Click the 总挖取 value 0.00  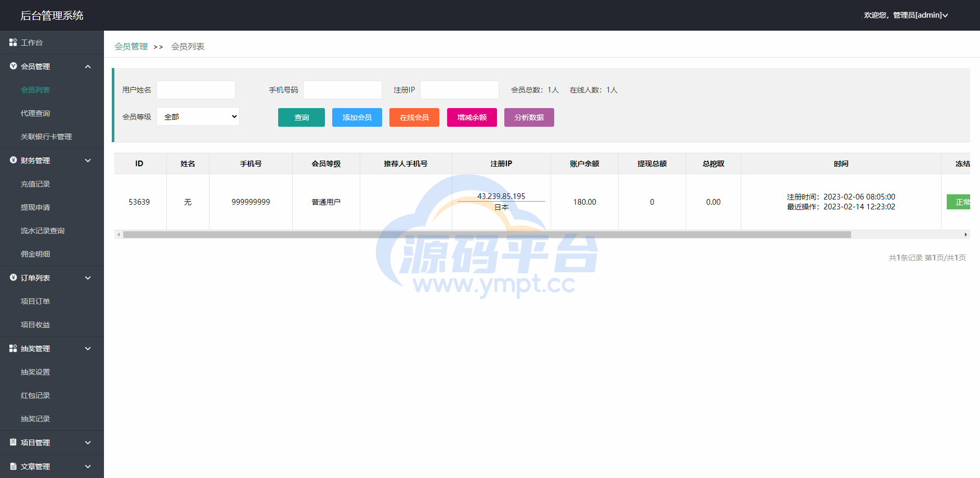coord(713,202)
